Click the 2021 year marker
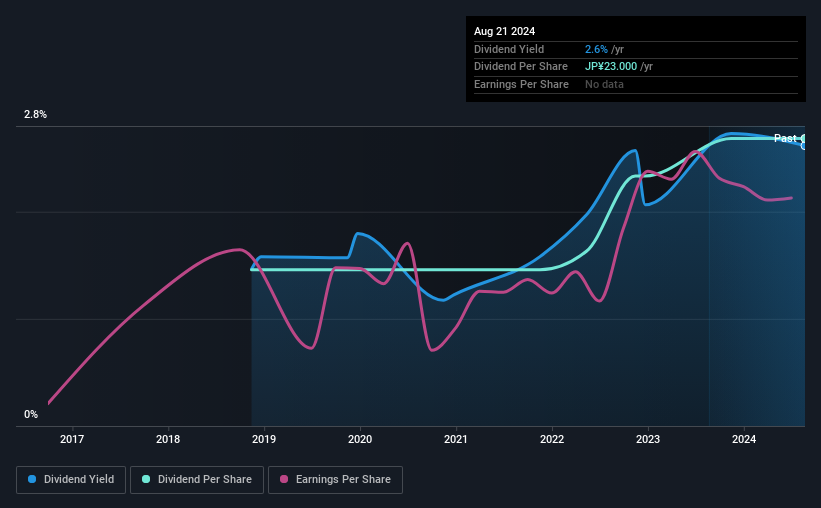 coord(456,439)
